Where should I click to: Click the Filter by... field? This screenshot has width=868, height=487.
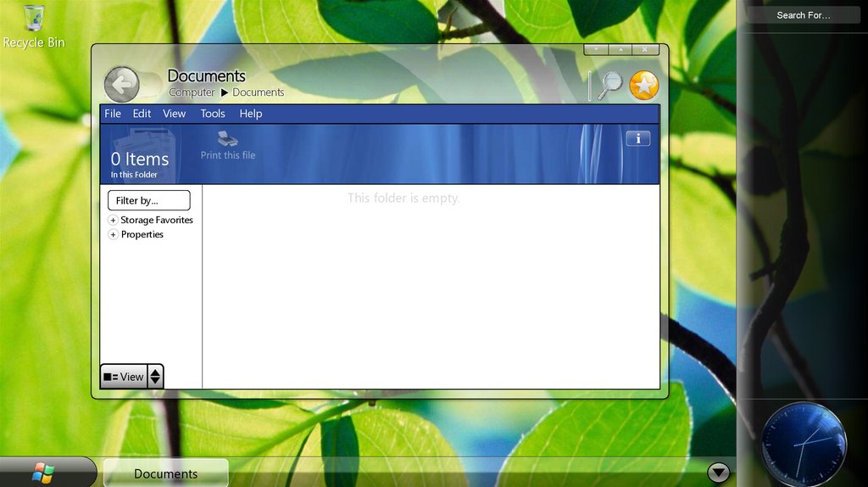point(149,200)
